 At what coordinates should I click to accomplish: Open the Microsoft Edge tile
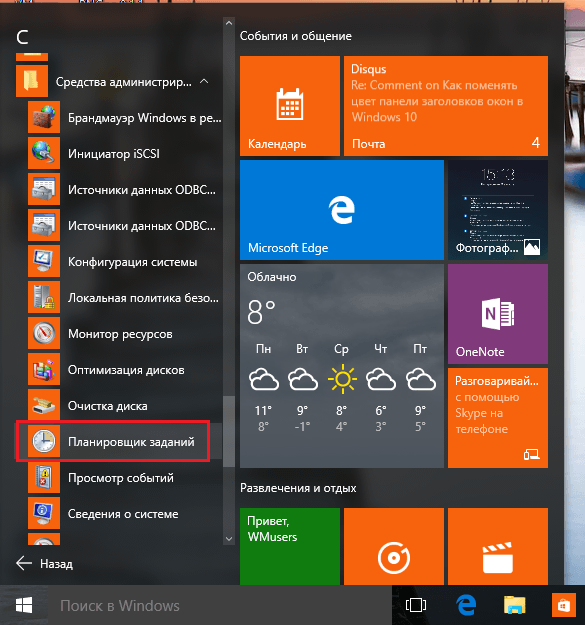point(342,210)
